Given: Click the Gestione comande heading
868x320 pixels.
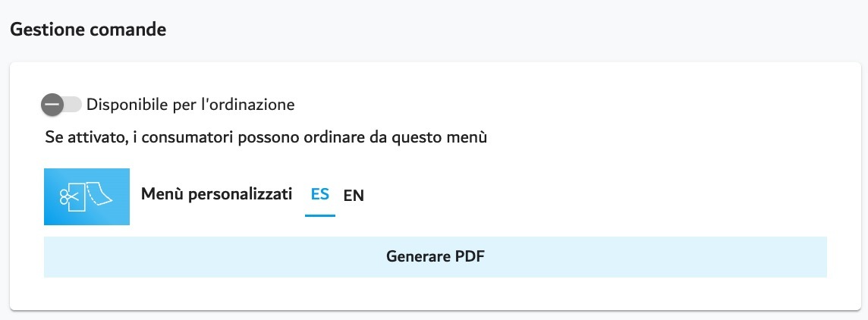Looking at the screenshot, I should pyautogui.click(x=88, y=30).
